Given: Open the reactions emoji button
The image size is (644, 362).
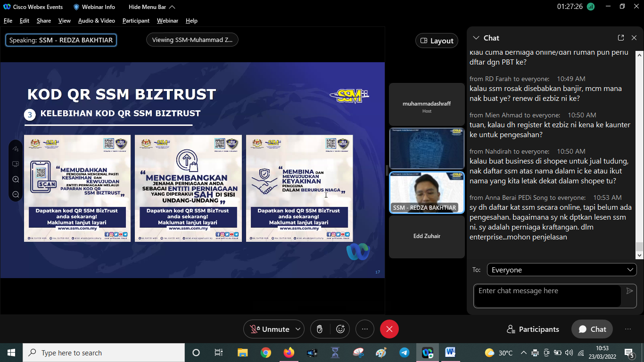Looking at the screenshot, I should point(340,329).
